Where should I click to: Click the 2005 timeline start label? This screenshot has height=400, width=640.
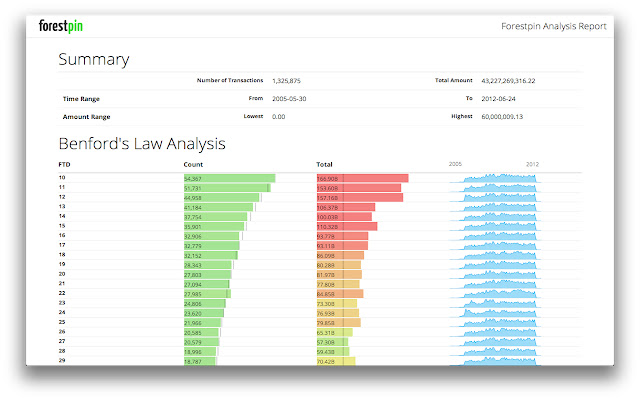coord(455,164)
